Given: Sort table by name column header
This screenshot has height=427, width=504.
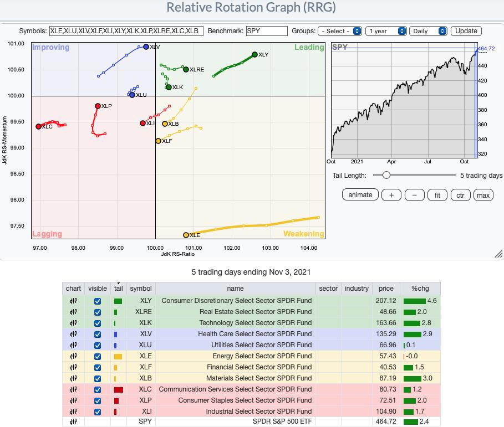Looking at the screenshot, I should point(235,289).
